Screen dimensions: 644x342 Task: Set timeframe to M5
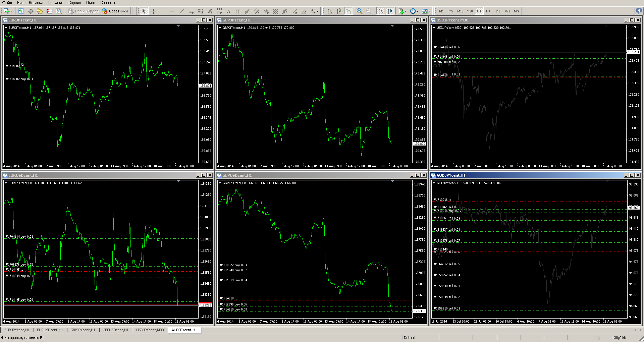451,11
